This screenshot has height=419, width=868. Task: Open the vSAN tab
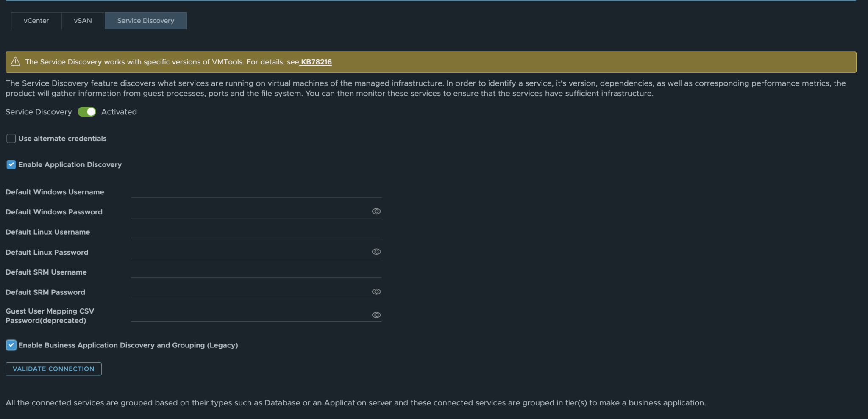[x=83, y=20]
